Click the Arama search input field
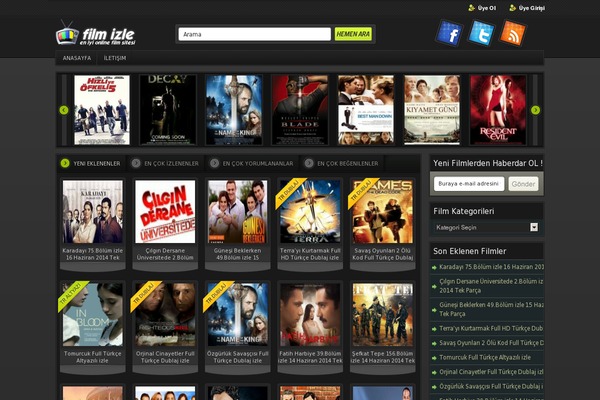Image resolution: width=600 pixels, height=400 pixels. 254,34
